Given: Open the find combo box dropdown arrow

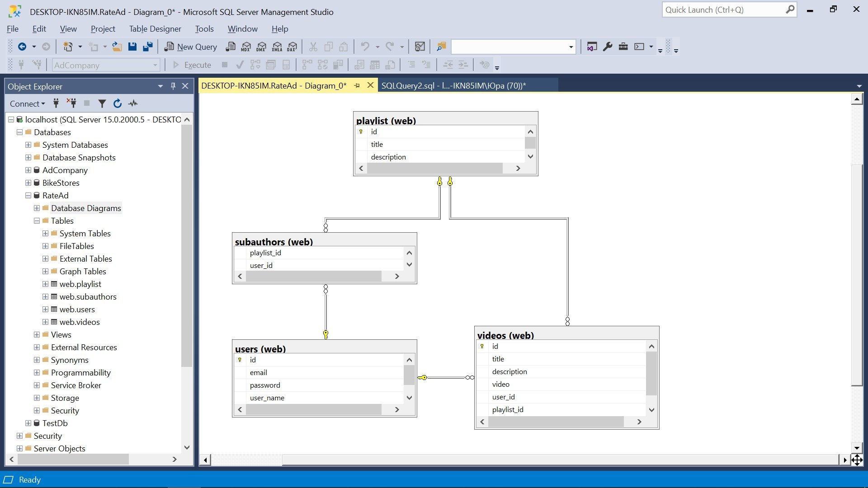Looking at the screenshot, I should pyautogui.click(x=571, y=47).
